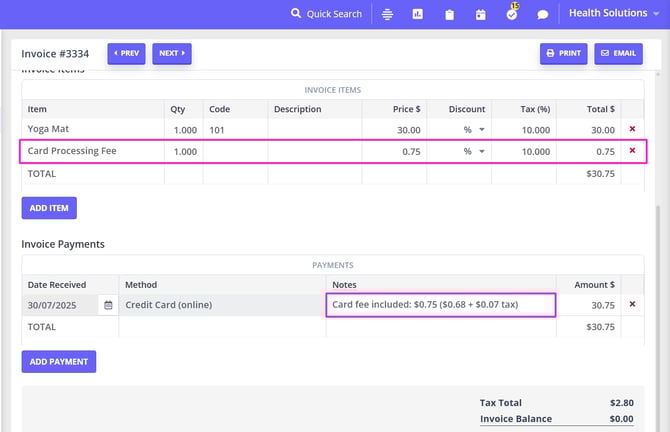Open Quick Search in the top bar
The width and height of the screenshot is (670, 432).
(326, 14)
